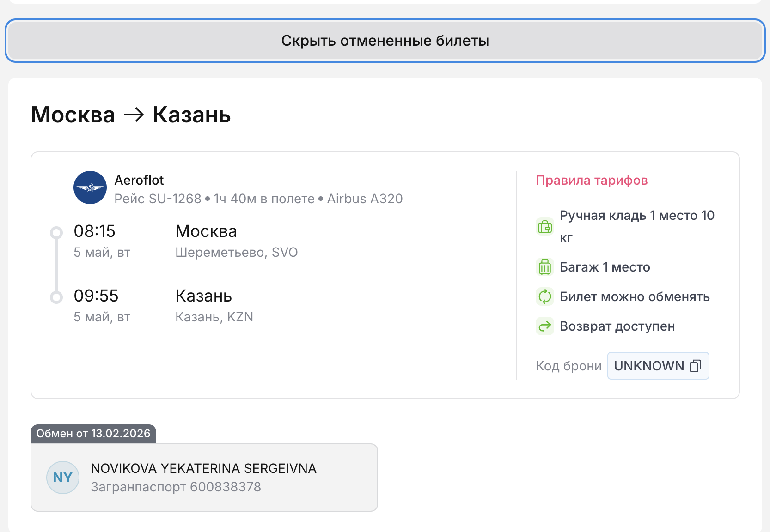Click the green baggage suitcase icon
The width and height of the screenshot is (770, 532).
point(545,267)
